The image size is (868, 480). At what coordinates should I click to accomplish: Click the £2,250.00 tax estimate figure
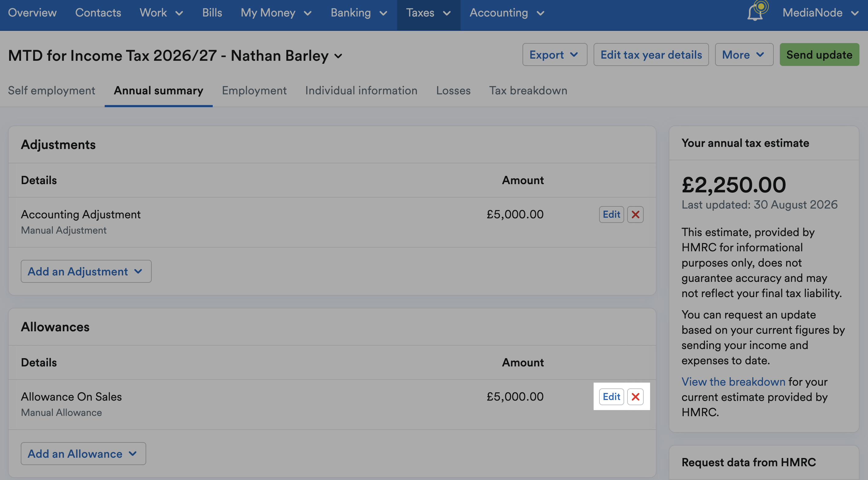(x=733, y=185)
